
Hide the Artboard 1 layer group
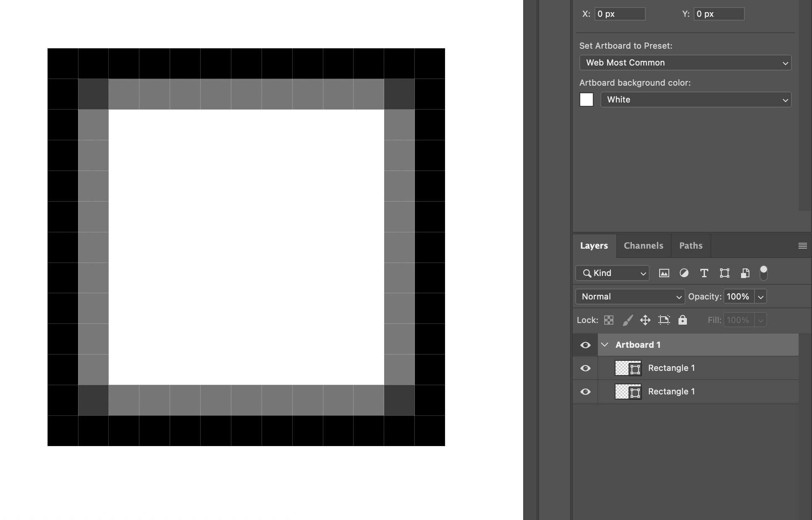point(585,345)
